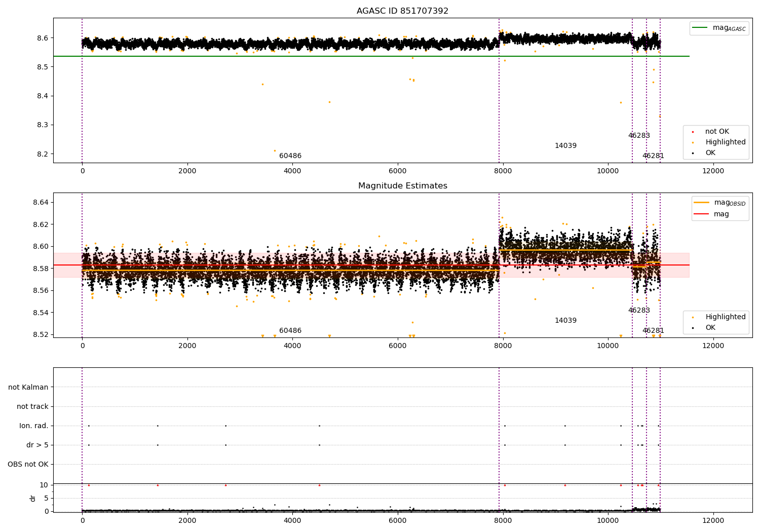
Task: Click the rotated "dr" y-axis label
Action: 33,498
